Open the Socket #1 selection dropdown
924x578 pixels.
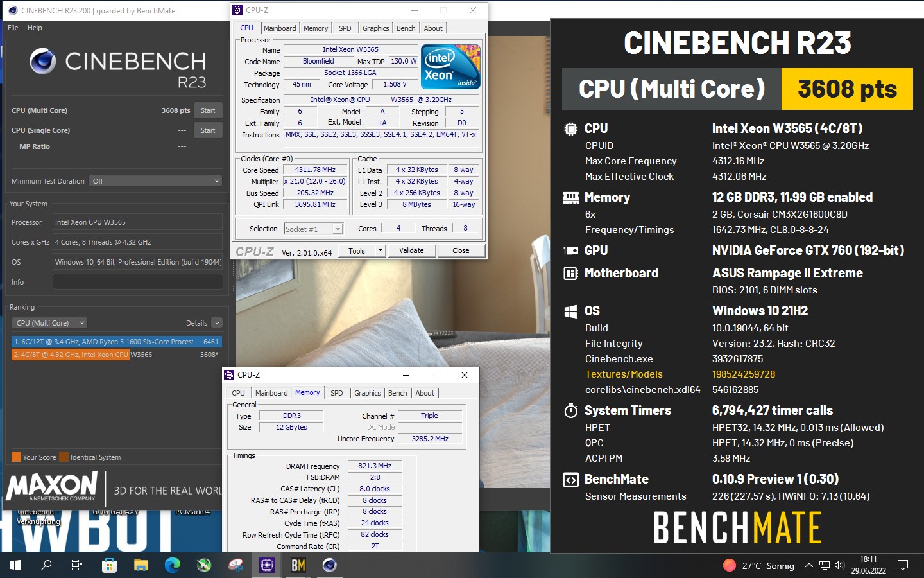[314, 229]
